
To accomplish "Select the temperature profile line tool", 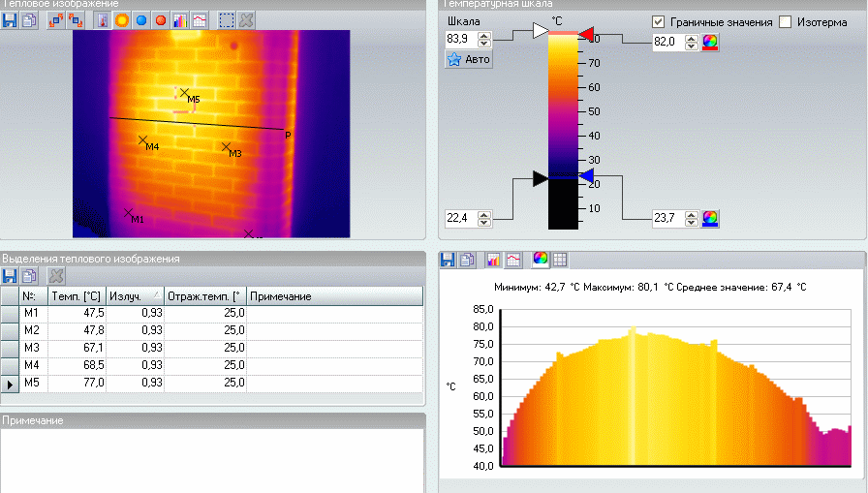I will point(199,19).
